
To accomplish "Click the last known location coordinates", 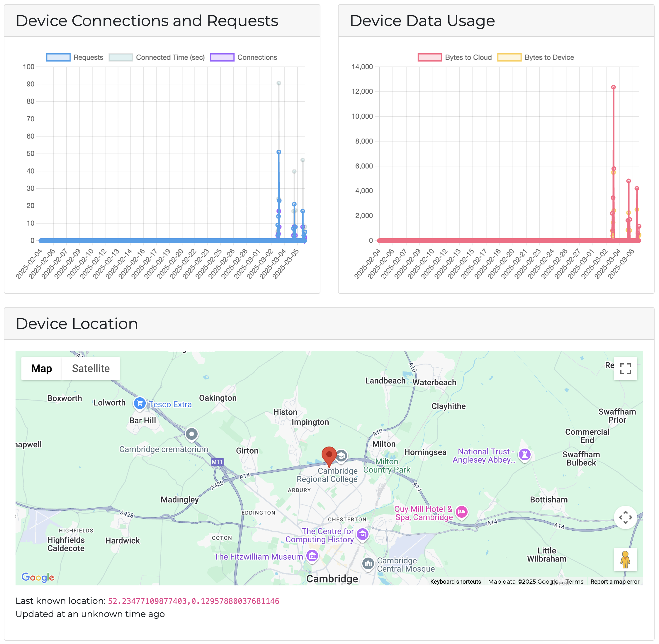I will [193, 601].
